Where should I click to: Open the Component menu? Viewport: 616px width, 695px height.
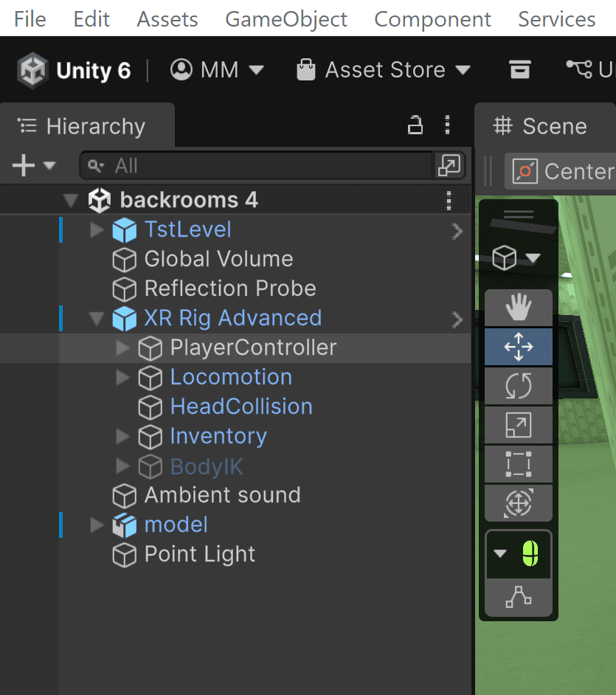tap(432, 19)
